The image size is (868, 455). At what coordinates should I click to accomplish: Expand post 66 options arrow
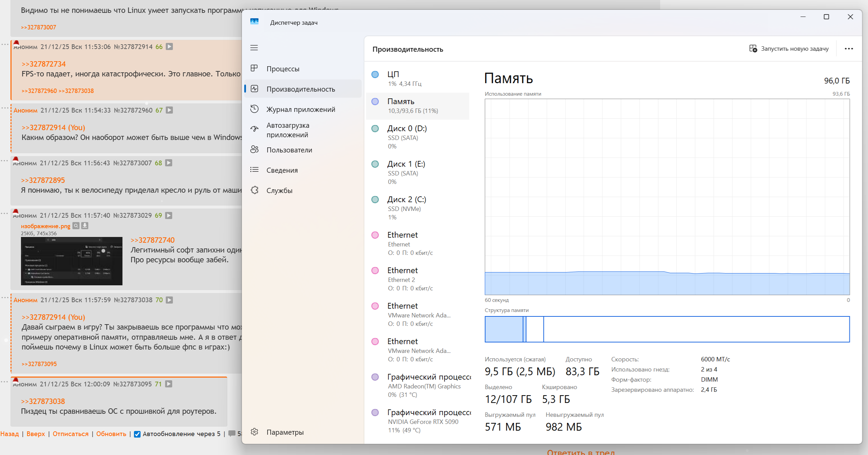pos(169,47)
